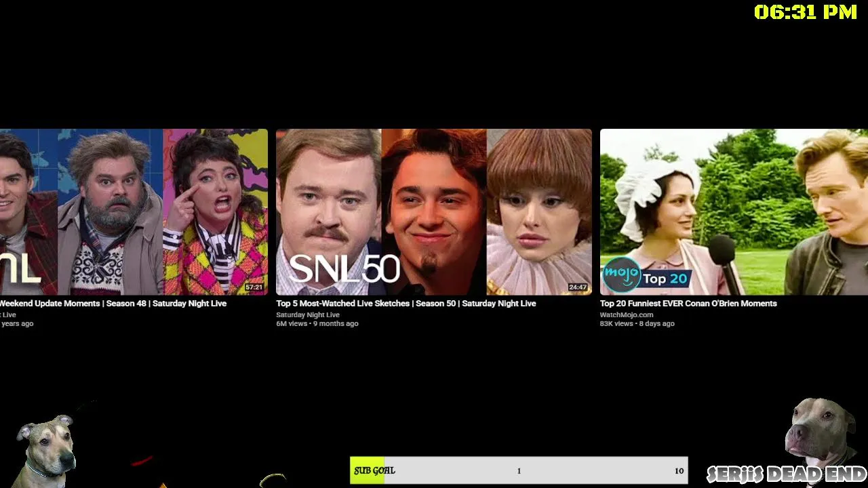868x488 pixels.
Task: Open the Weekend Update Moments Season 48 thumbnail
Action: (134, 211)
